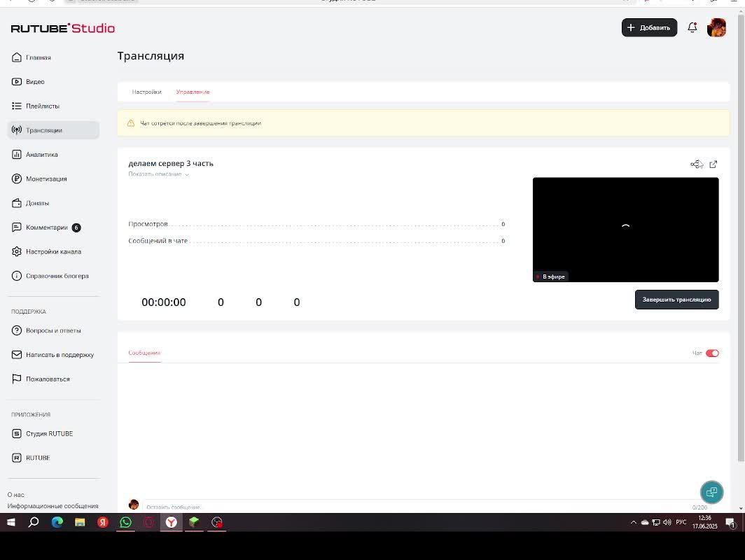Open the notifications bell
Image resolution: width=745 pixels, height=560 pixels.
click(x=692, y=27)
